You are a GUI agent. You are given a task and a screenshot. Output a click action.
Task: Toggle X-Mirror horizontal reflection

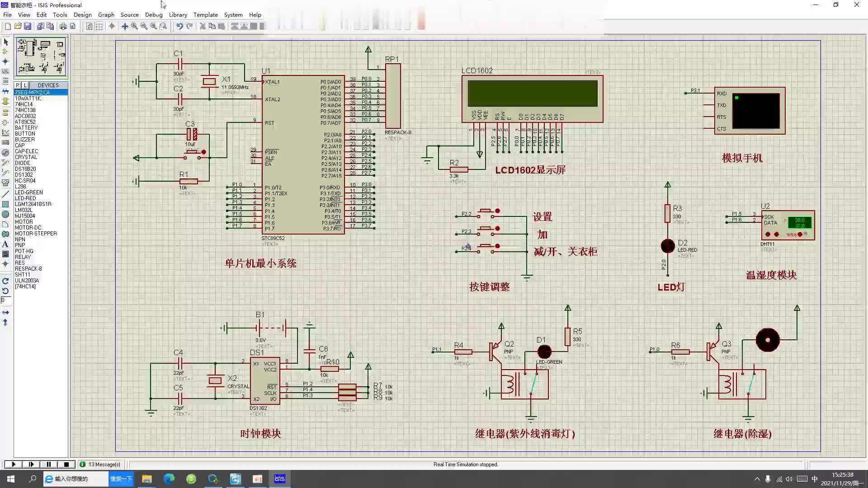[x=5, y=312]
